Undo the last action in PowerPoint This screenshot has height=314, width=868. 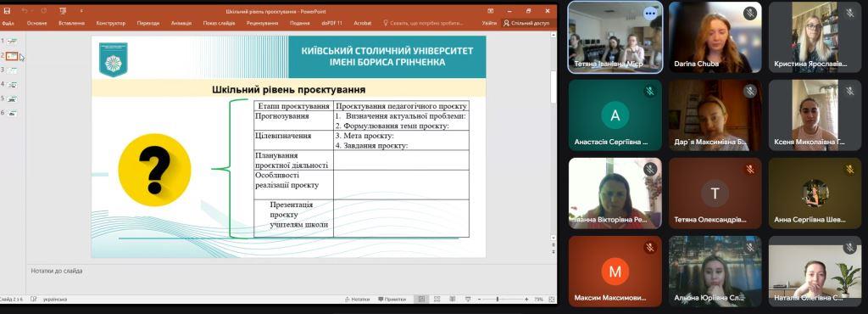[25, 10]
